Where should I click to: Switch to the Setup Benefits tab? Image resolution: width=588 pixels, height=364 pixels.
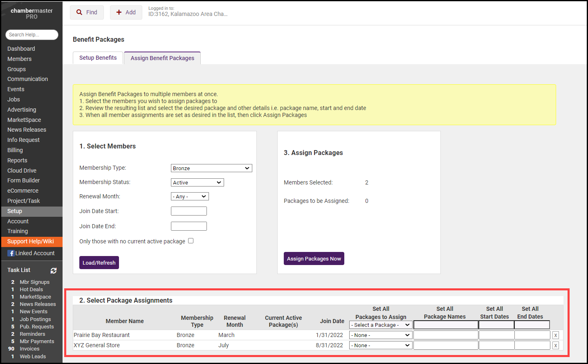(x=98, y=58)
